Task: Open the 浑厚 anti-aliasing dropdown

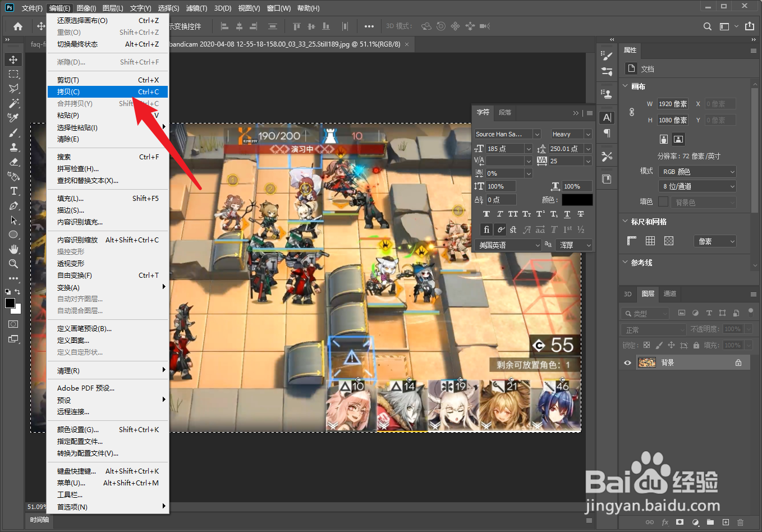Action: pyautogui.click(x=574, y=245)
